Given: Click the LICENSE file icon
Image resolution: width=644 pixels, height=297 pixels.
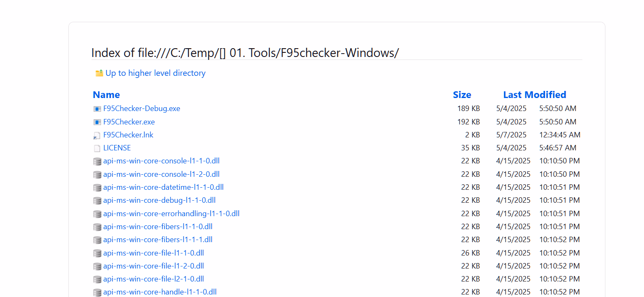Looking at the screenshot, I should (x=97, y=148).
